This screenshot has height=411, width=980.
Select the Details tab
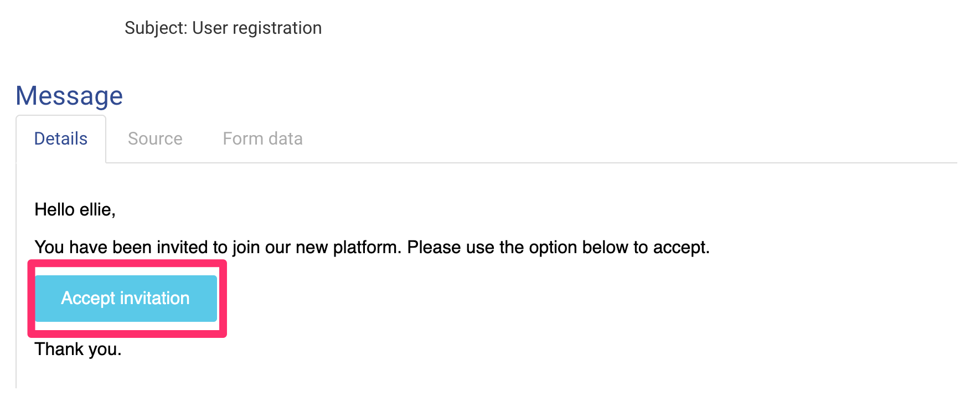61,138
